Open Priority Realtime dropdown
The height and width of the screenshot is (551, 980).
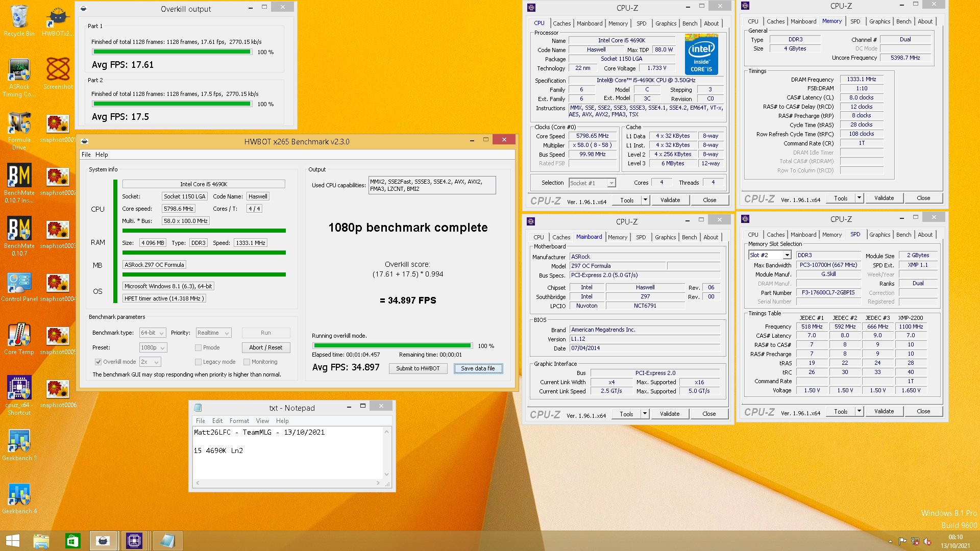pyautogui.click(x=214, y=333)
